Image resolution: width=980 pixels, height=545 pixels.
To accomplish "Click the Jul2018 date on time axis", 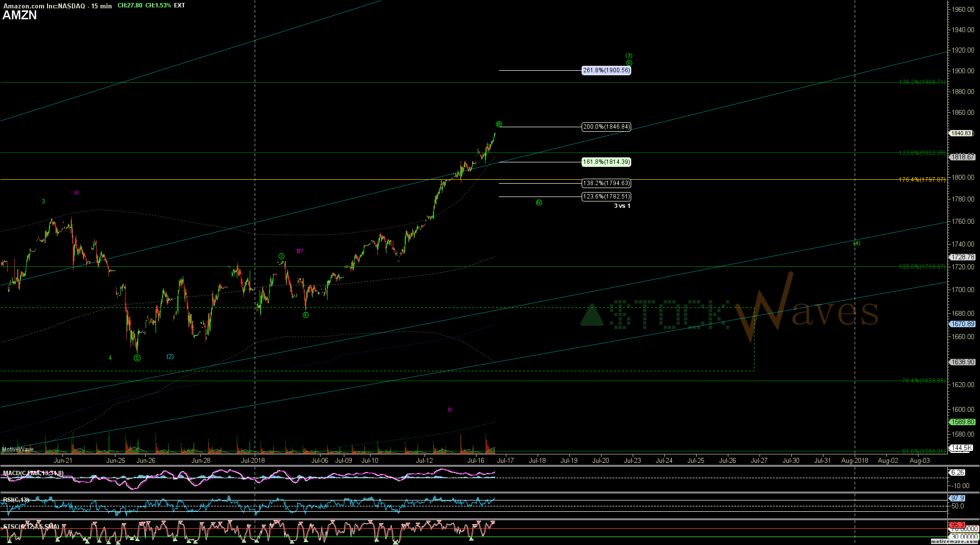I will point(253,460).
